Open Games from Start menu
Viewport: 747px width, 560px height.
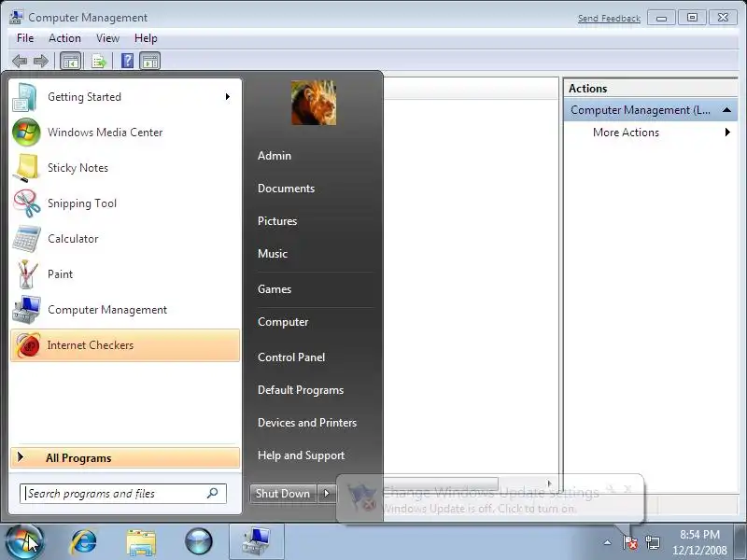click(x=275, y=289)
